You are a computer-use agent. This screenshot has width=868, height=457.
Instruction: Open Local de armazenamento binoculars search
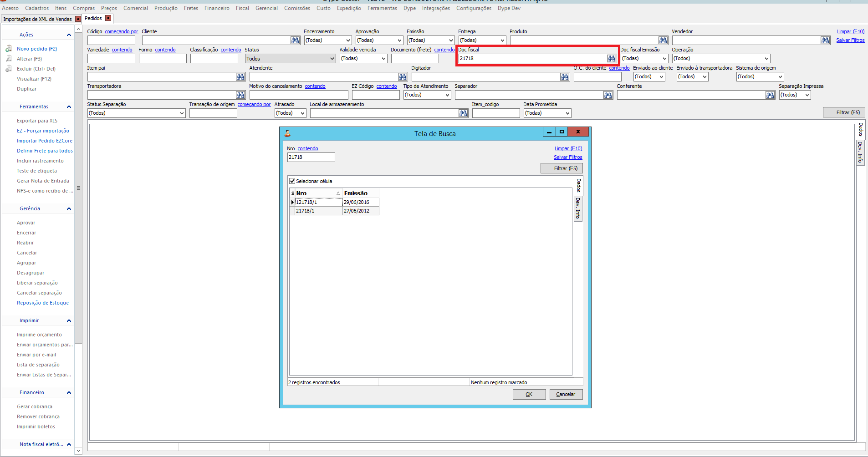[463, 113]
